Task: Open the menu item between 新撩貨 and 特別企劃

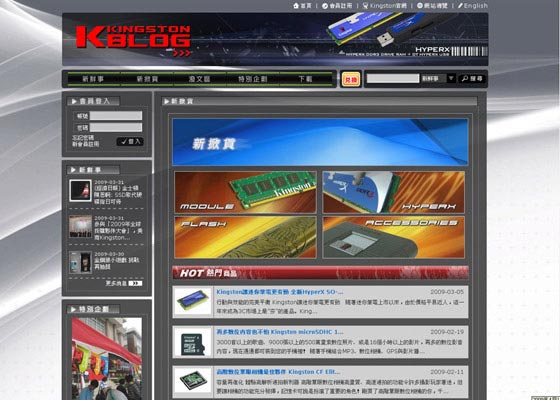Action: [200, 79]
